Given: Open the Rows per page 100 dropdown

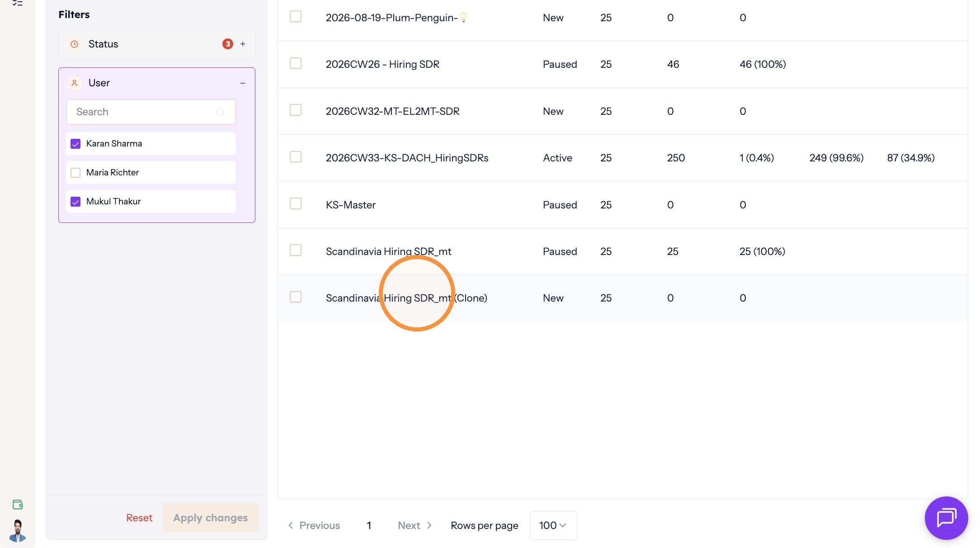Looking at the screenshot, I should (553, 525).
